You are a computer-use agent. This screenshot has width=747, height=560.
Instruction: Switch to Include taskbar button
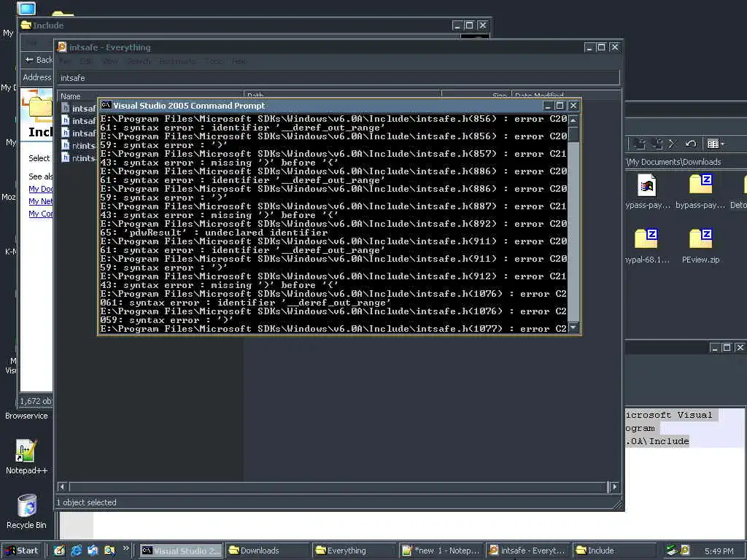614,551
